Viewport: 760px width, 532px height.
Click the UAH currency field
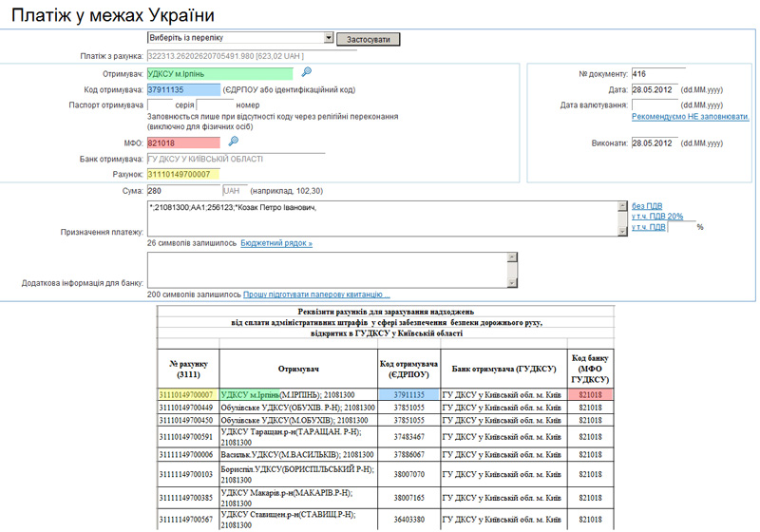pos(235,191)
